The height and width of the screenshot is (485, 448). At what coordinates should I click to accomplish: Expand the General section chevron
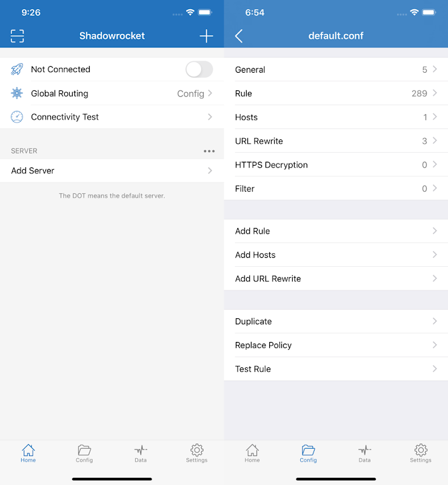435,69
